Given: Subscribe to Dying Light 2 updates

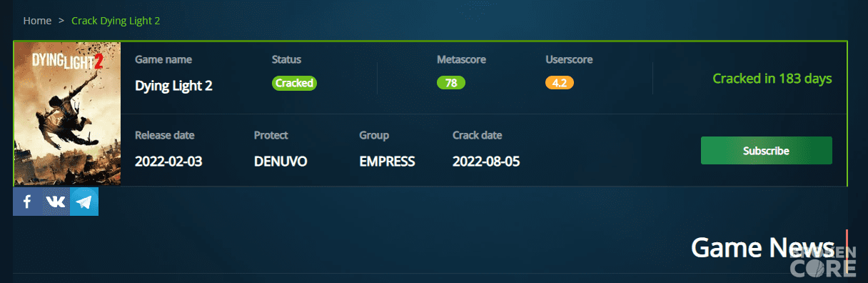Looking at the screenshot, I should 766,151.
